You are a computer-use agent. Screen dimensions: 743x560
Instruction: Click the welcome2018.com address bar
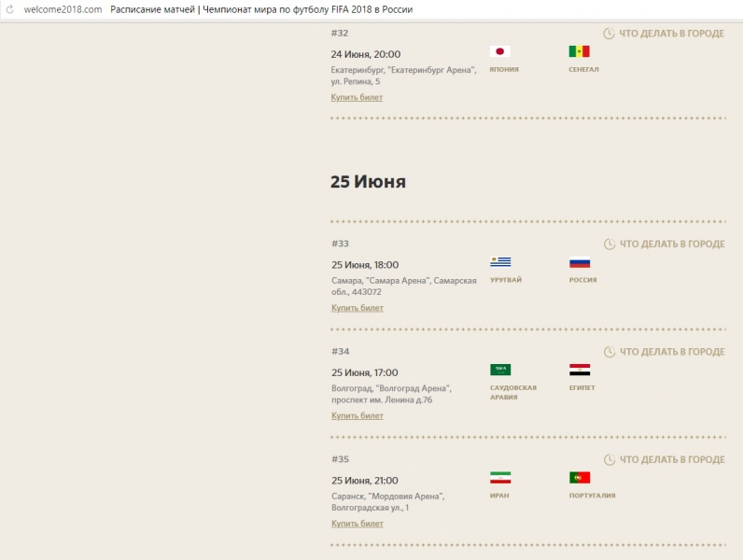63,9
